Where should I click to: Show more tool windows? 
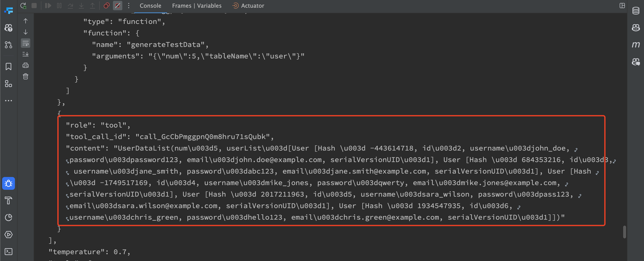9,101
